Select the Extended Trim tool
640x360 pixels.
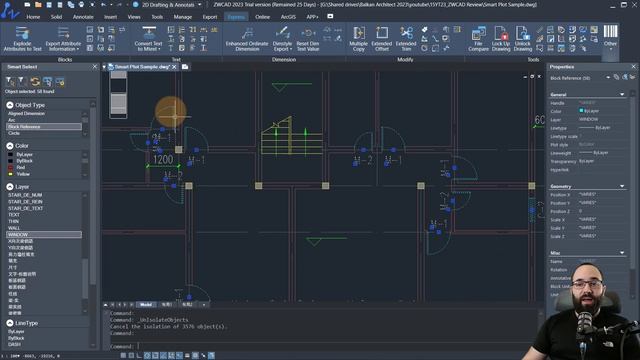tap(406, 39)
